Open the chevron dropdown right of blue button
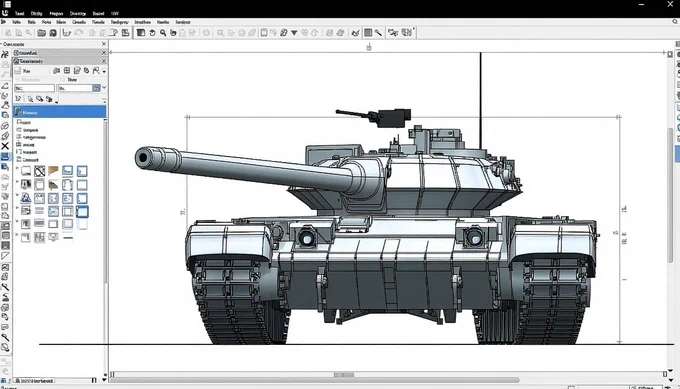 pos(104,88)
